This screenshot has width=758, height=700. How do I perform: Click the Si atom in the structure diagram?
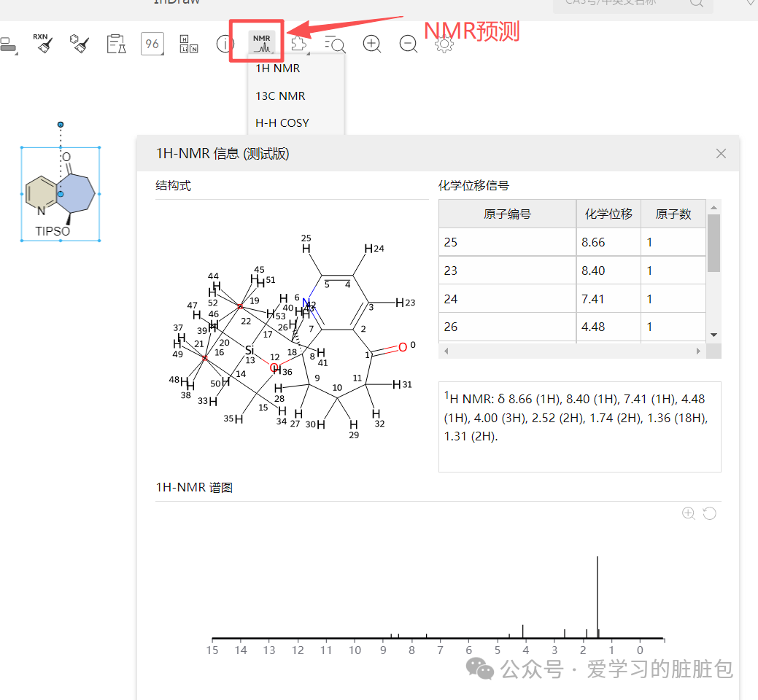pyautogui.click(x=250, y=350)
